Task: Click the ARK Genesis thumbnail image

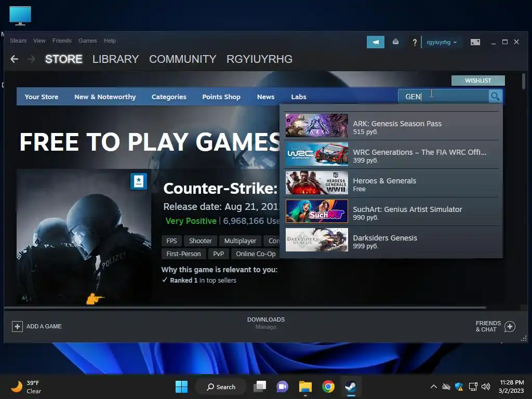Action: (317, 126)
